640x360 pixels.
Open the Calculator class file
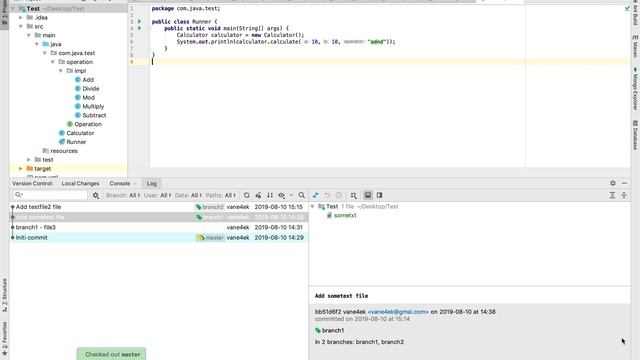tap(76, 133)
